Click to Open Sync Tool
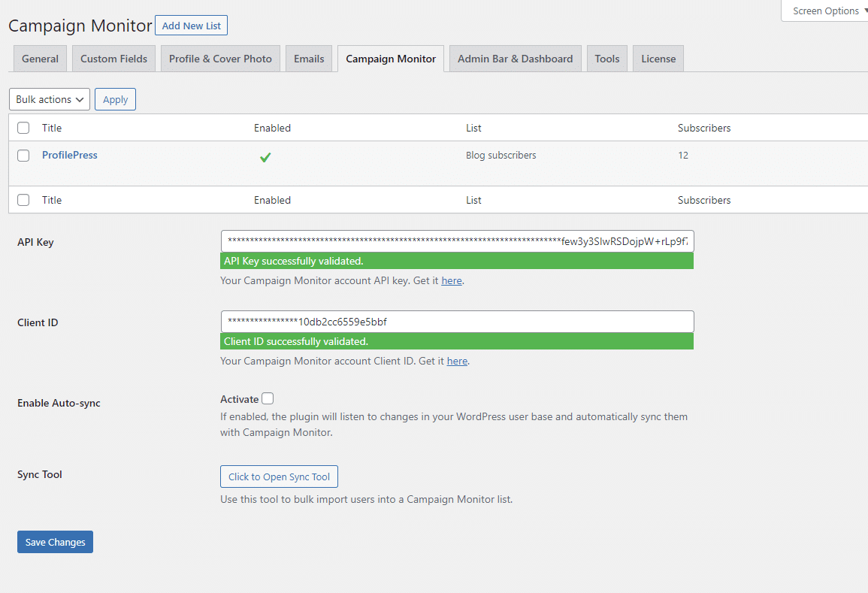This screenshot has height=593, width=868. 279,477
